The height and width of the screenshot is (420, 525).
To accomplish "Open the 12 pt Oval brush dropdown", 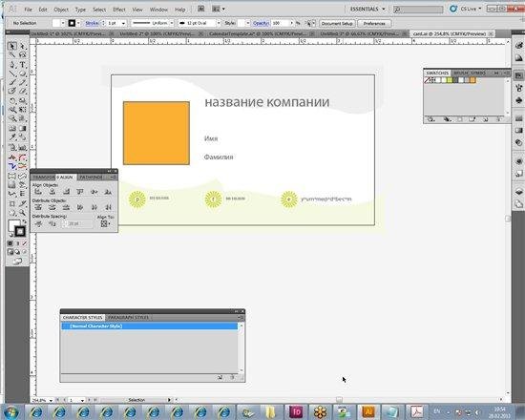I will pos(219,23).
